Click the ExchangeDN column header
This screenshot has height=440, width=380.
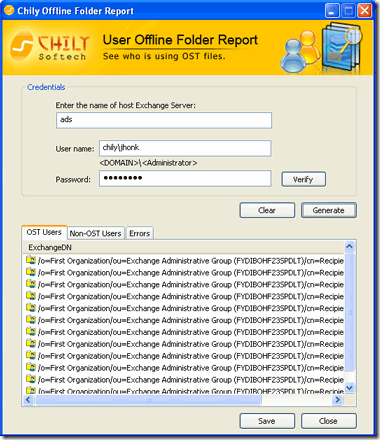coord(183,247)
